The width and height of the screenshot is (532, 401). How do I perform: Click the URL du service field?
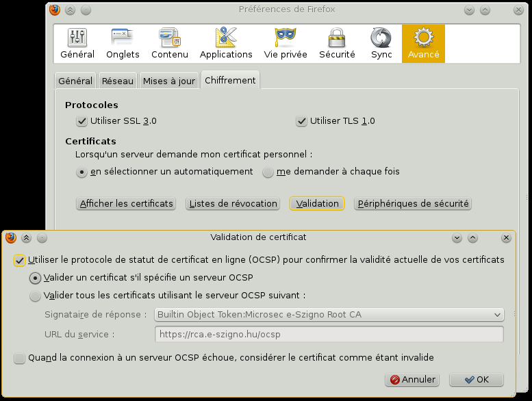point(329,335)
